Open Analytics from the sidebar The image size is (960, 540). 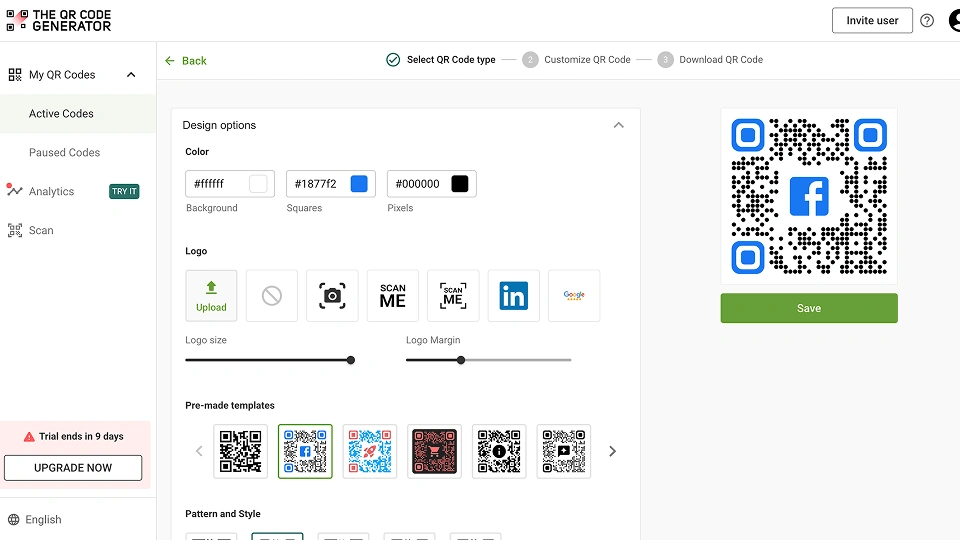[x=51, y=191]
